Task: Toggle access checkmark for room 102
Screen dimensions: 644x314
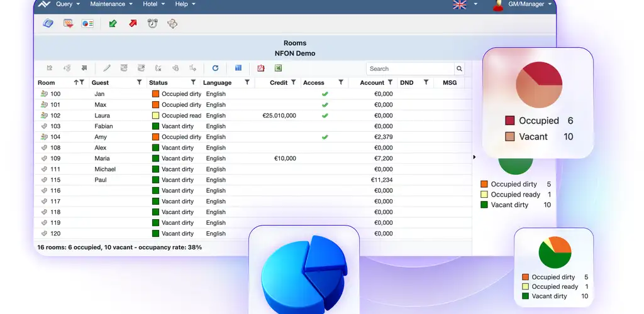Action: [x=325, y=116]
